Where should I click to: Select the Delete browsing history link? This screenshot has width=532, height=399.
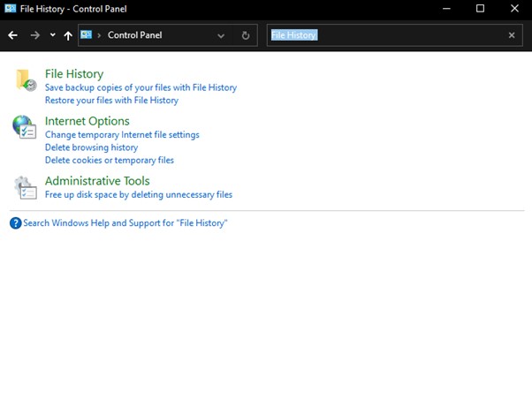pyautogui.click(x=91, y=147)
